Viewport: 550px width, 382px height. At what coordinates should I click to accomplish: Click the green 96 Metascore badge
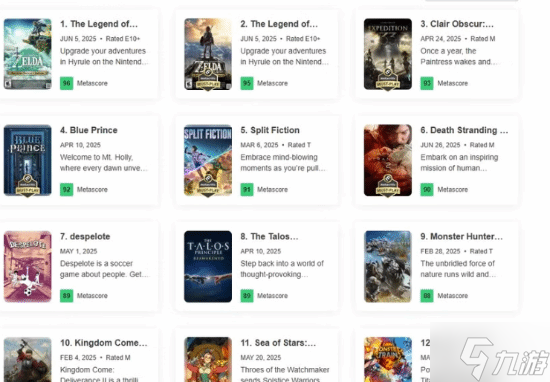66,83
